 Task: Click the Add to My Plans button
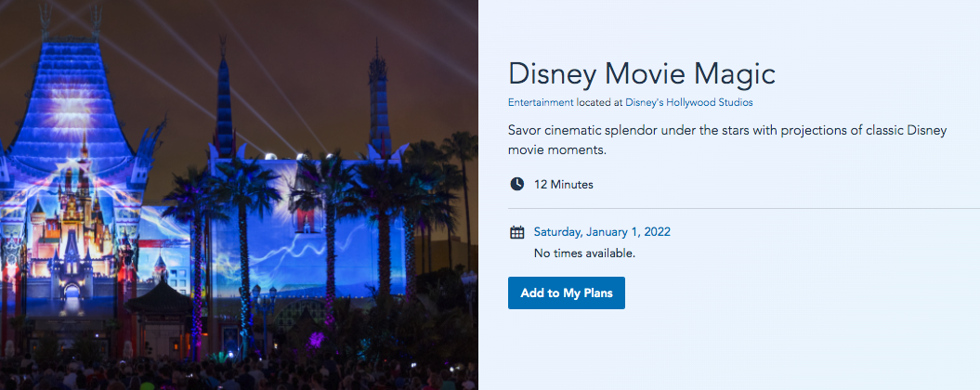coord(566,293)
